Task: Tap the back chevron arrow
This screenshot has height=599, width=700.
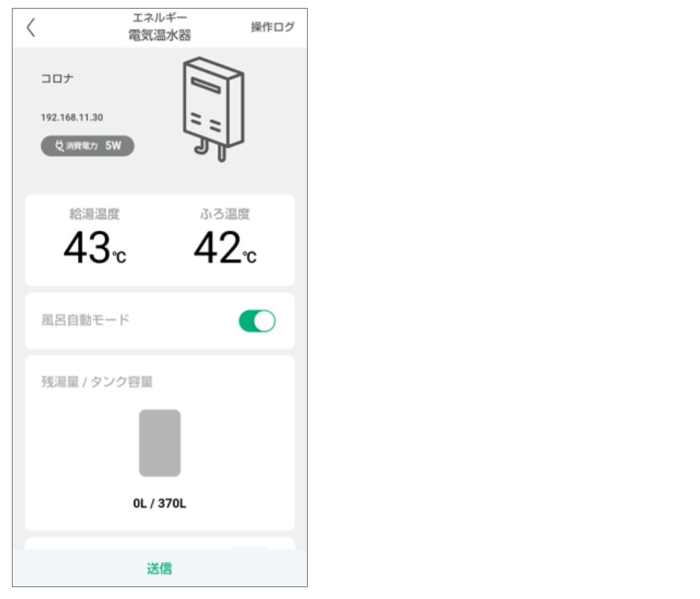Action: point(30,28)
